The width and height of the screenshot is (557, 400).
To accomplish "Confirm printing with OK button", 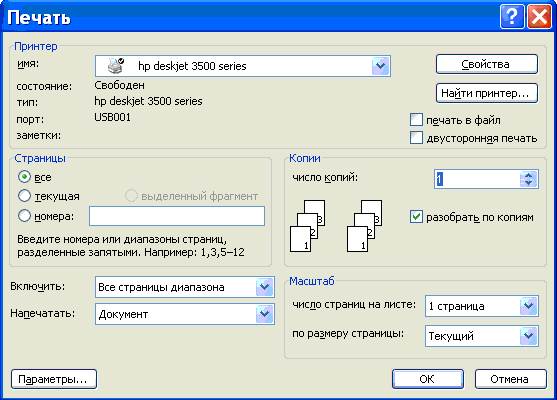I will [428, 379].
